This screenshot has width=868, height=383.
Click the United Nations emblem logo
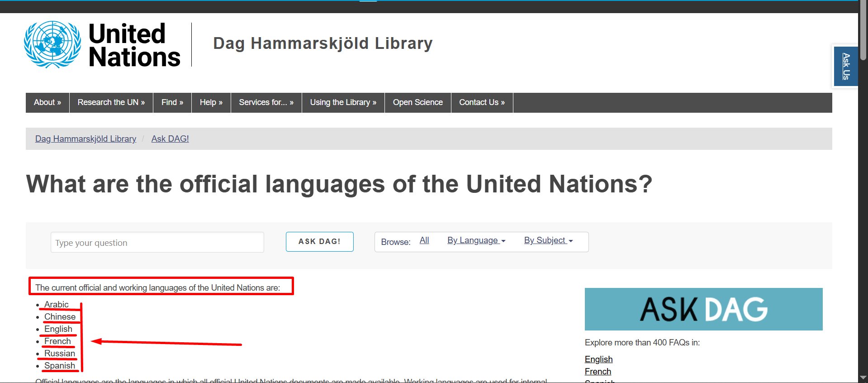pos(52,44)
